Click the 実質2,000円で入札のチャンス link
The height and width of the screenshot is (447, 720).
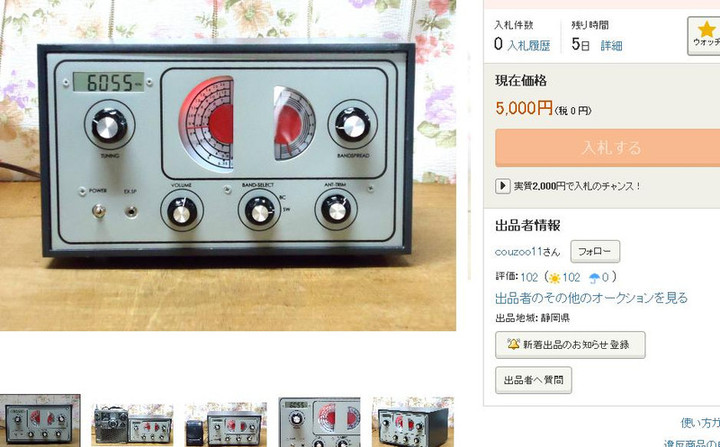point(577,186)
